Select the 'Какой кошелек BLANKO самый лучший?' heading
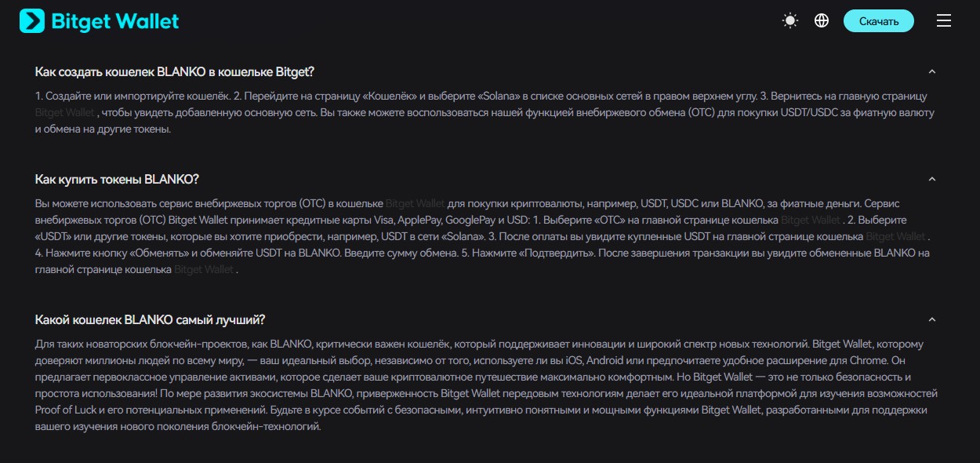Screen dimensions: 980x463 (x=151, y=320)
